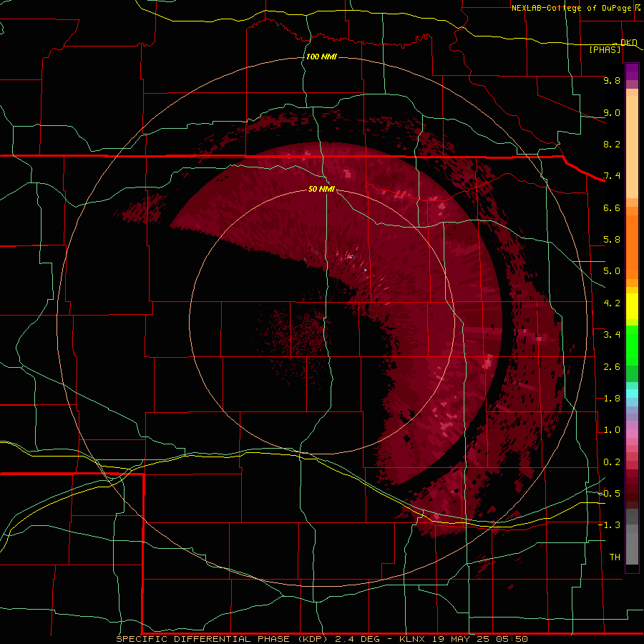Click the '-1.3' value on the color scale

(609, 525)
